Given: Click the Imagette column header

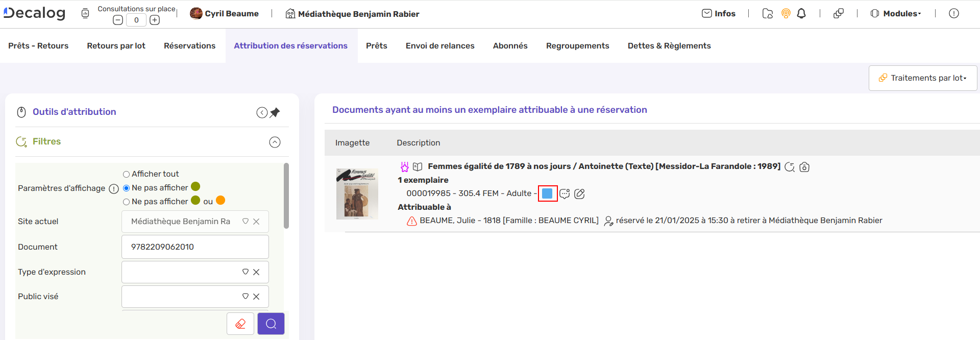Looking at the screenshot, I should pyautogui.click(x=352, y=143).
